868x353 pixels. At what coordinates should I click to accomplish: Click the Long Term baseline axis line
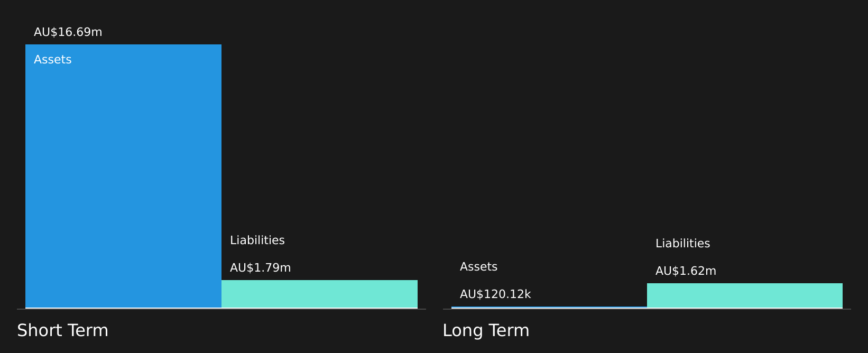[647, 309]
